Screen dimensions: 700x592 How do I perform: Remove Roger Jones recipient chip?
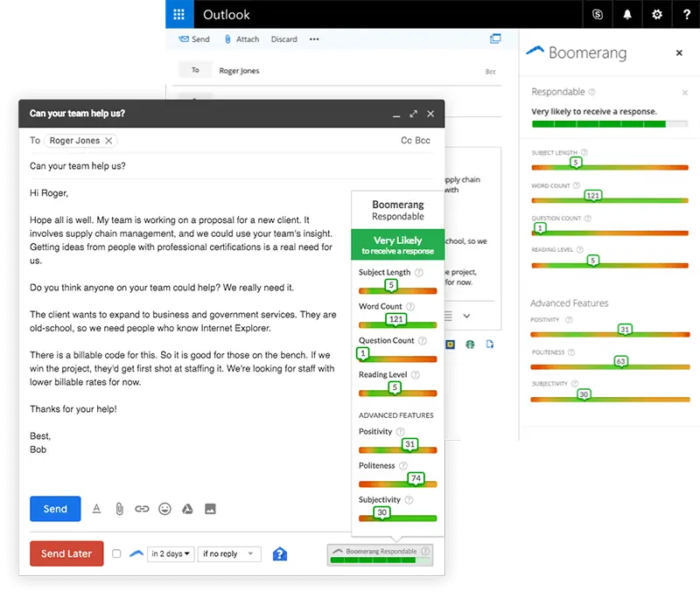[108, 141]
